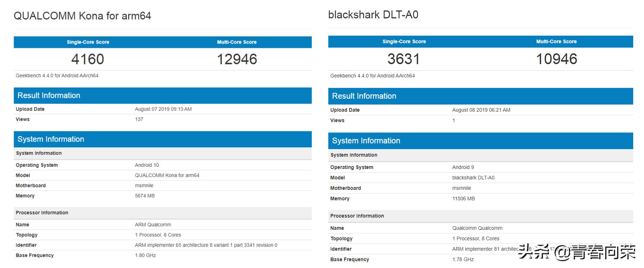Image resolution: width=644 pixels, height=268 pixels.
Task: Select the single-core score 4160
Action: (x=87, y=59)
